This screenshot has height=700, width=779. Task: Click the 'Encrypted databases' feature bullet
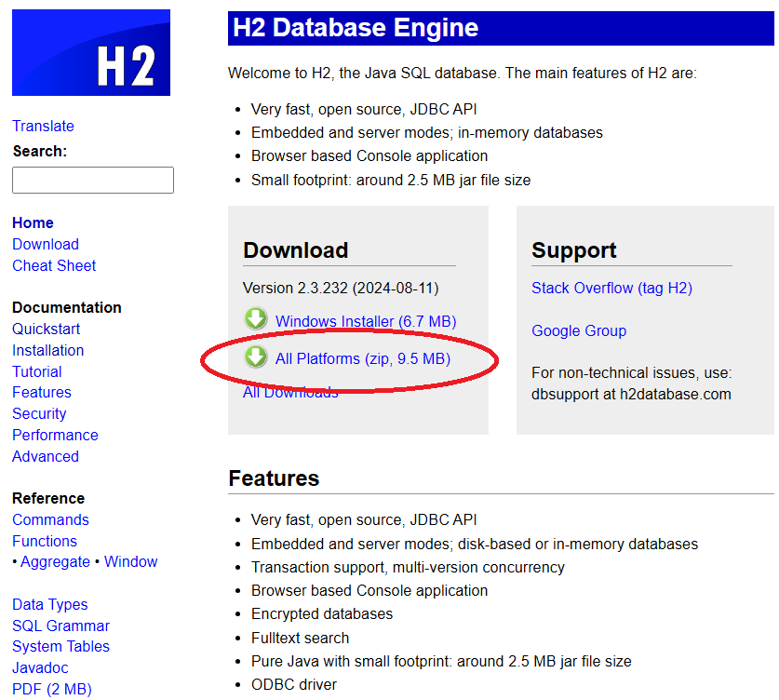[322, 614]
